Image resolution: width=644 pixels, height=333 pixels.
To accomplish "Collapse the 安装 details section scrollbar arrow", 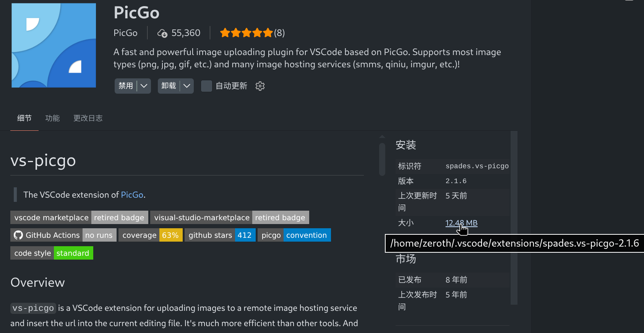I will click(382, 136).
